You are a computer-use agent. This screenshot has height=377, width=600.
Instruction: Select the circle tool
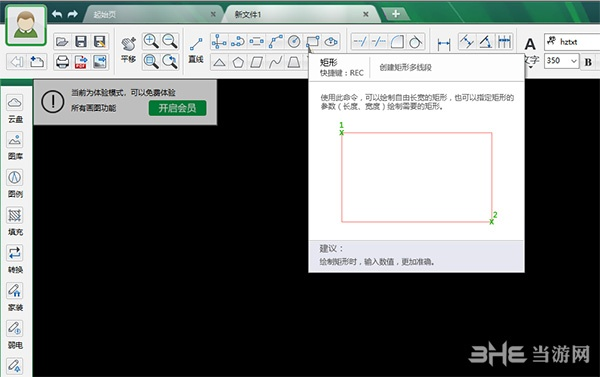tap(294, 41)
